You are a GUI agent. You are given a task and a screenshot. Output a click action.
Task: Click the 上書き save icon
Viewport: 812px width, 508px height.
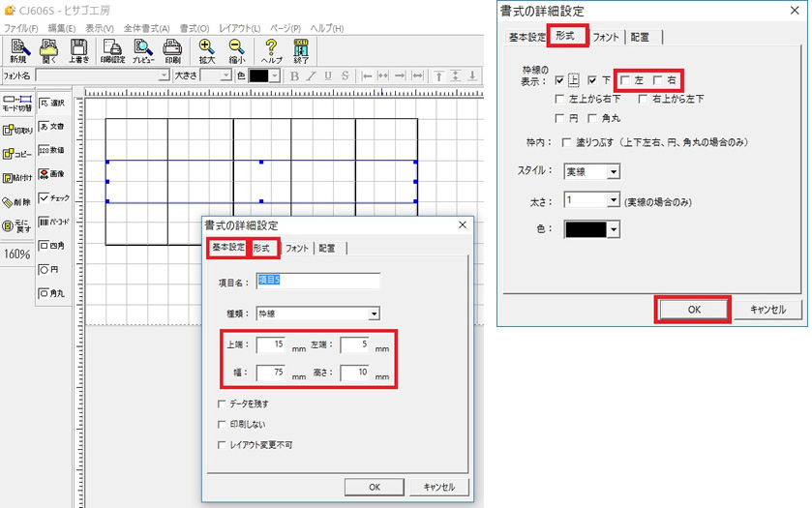pos(78,50)
